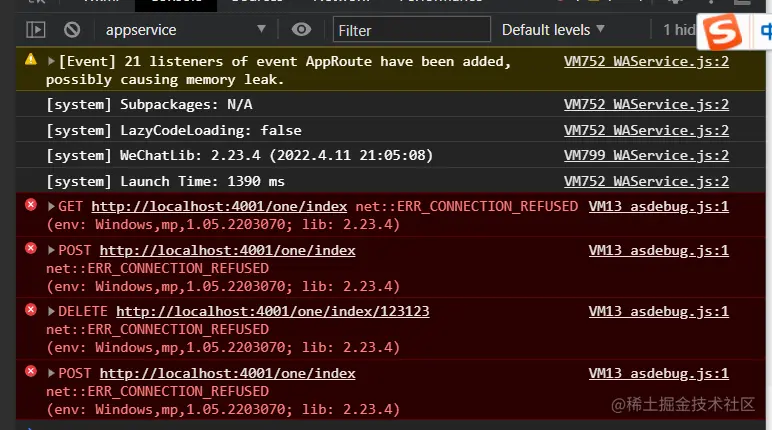Open the appservice context dropdown
The image size is (772, 430).
pos(186,30)
